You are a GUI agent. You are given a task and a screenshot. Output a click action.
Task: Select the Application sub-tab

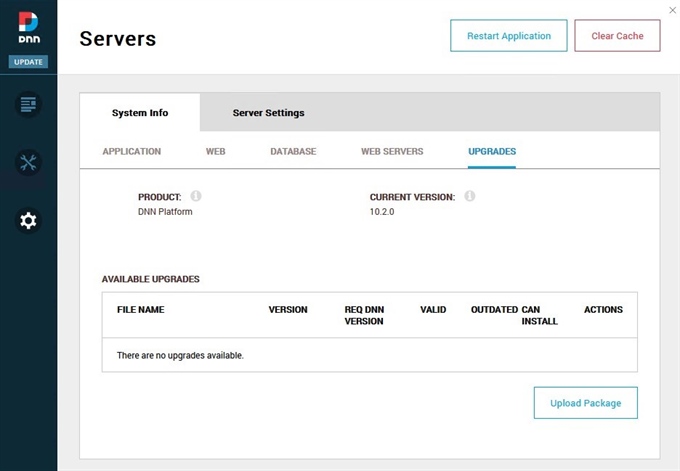click(x=131, y=152)
